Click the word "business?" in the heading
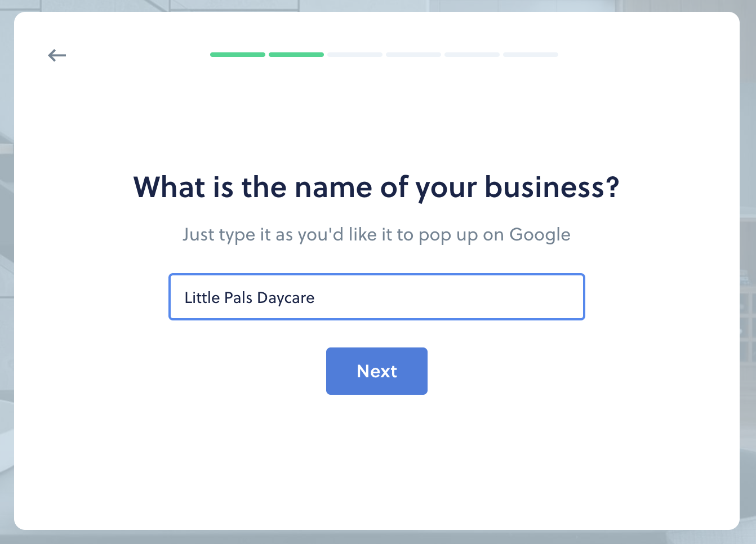Viewport: 756px width, 544px height. [x=552, y=187]
